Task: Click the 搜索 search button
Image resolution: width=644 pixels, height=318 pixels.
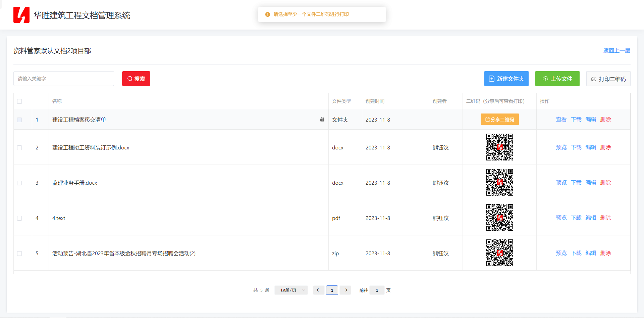Action: (x=136, y=79)
